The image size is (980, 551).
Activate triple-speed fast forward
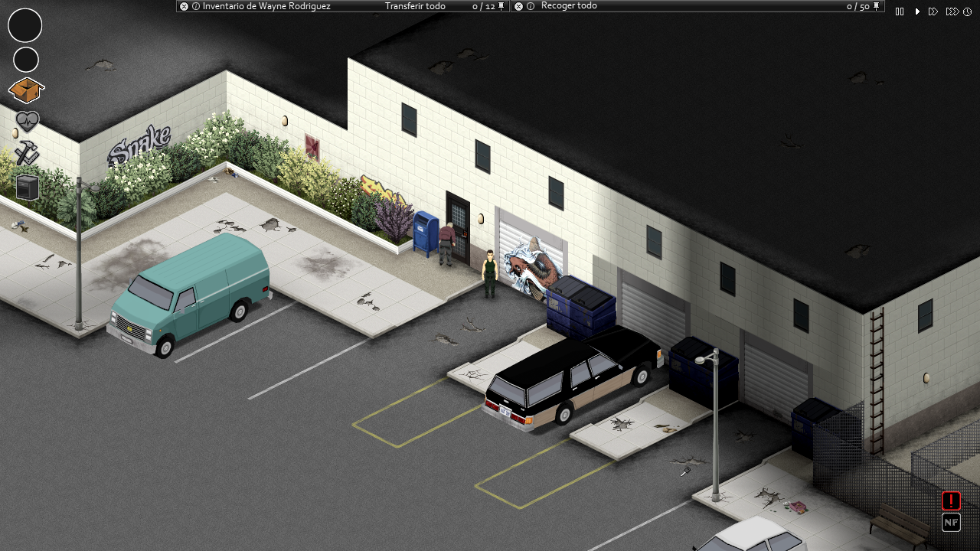(952, 11)
